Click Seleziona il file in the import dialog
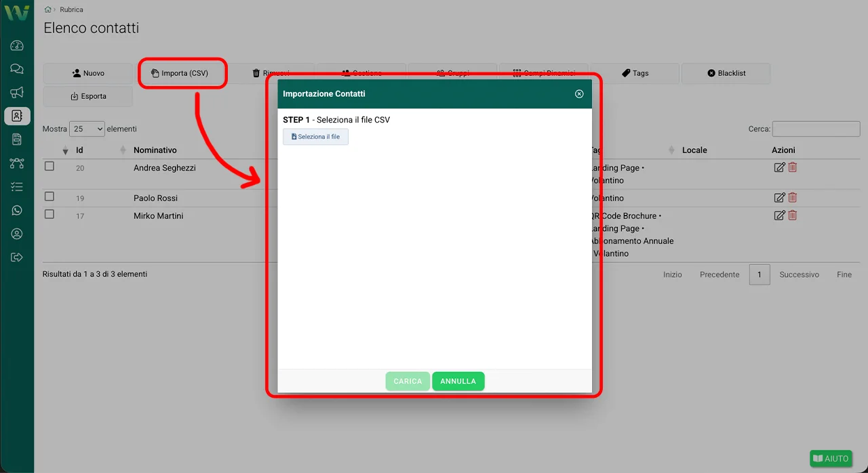This screenshot has width=868, height=473. tap(315, 136)
